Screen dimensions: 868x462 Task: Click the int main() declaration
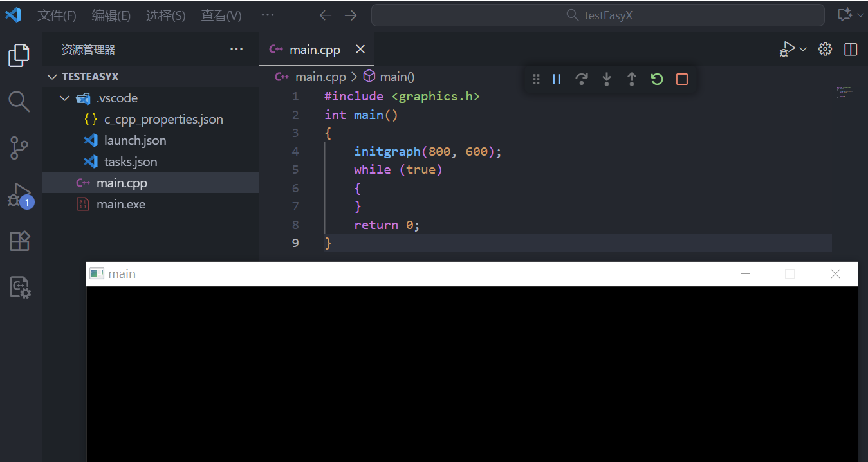click(361, 115)
